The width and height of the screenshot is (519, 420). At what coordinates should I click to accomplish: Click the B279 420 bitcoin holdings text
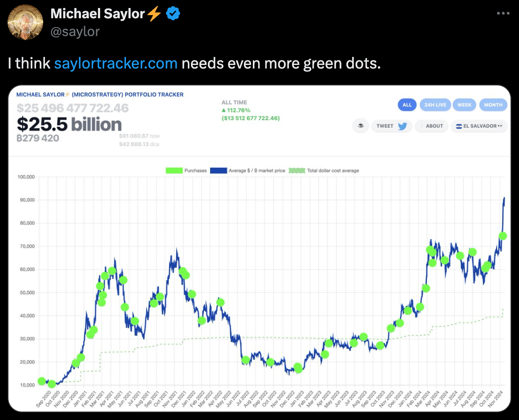[x=38, y=138]
